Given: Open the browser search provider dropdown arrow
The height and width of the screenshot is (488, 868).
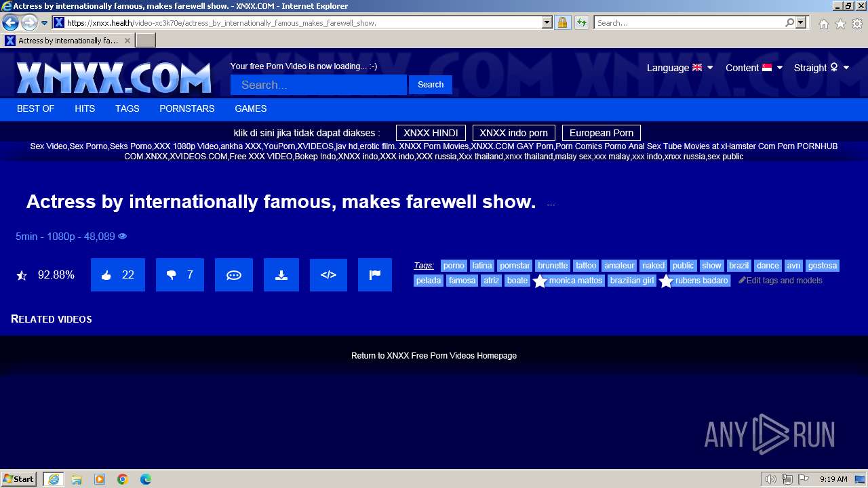Looking at the screenshot, I should (x=801, y=22).
